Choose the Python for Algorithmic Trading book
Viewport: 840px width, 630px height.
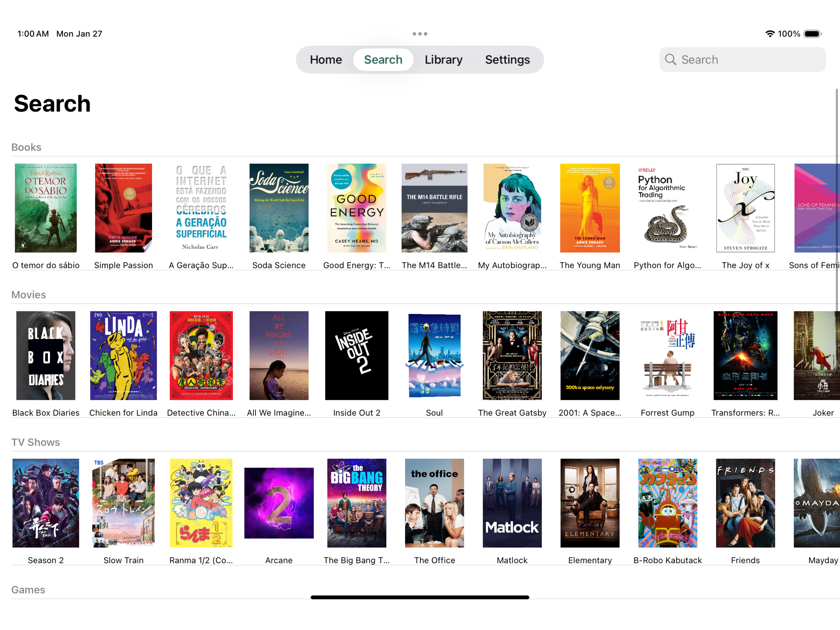[x=668, y=208]
